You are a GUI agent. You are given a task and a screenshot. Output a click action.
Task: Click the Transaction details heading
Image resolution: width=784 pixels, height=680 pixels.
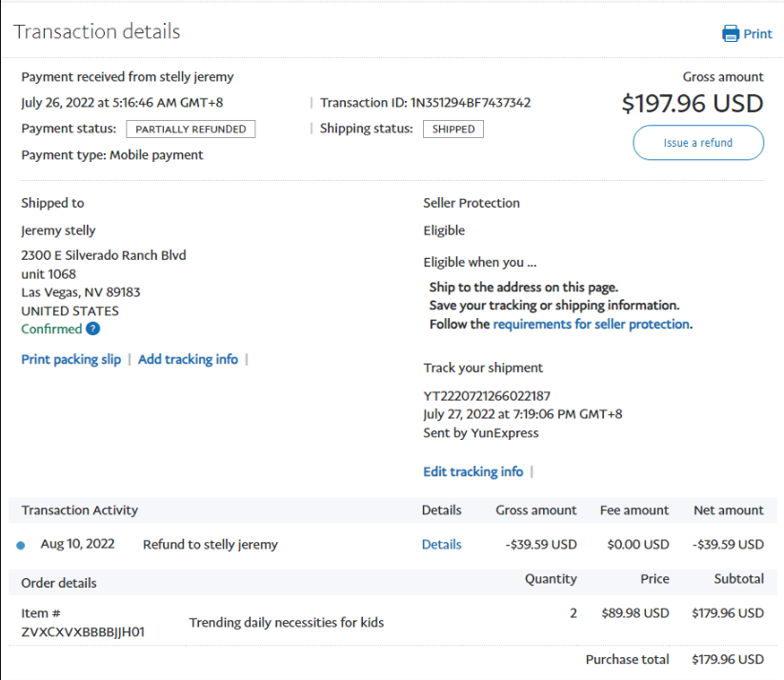point(97,31)
